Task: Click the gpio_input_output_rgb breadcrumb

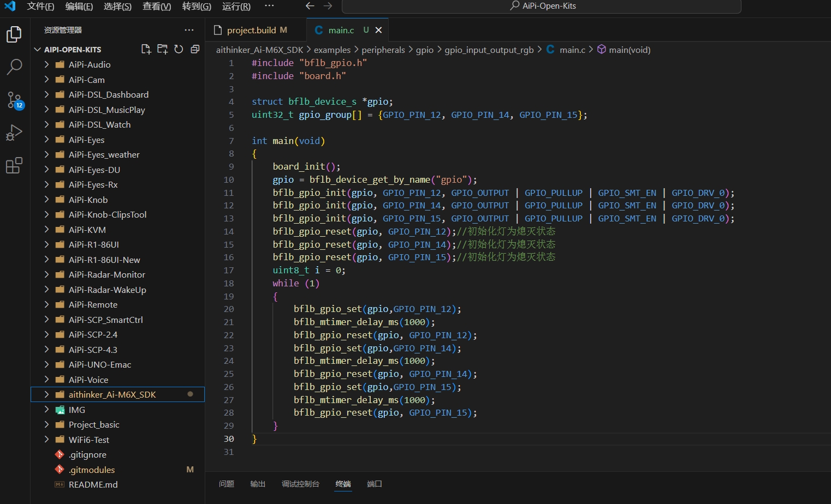Action: pyautogui.click(x=489, y=50)
